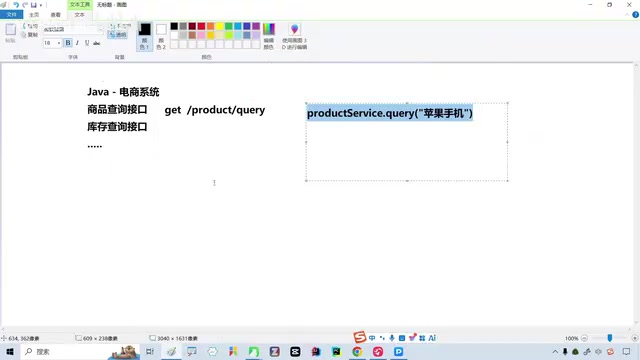Screen dimensions: 640x360
Task: Click the Paste clipboard icon
Action: point(11,29)
